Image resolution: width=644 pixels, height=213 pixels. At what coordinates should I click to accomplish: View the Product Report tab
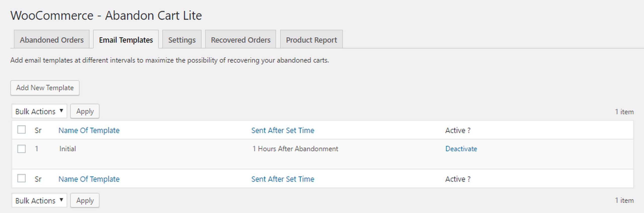(311, 40)
